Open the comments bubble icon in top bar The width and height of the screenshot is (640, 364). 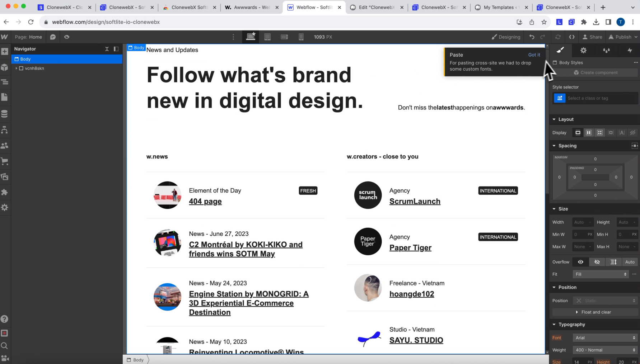pyautogui.click(x=53, y=37)
